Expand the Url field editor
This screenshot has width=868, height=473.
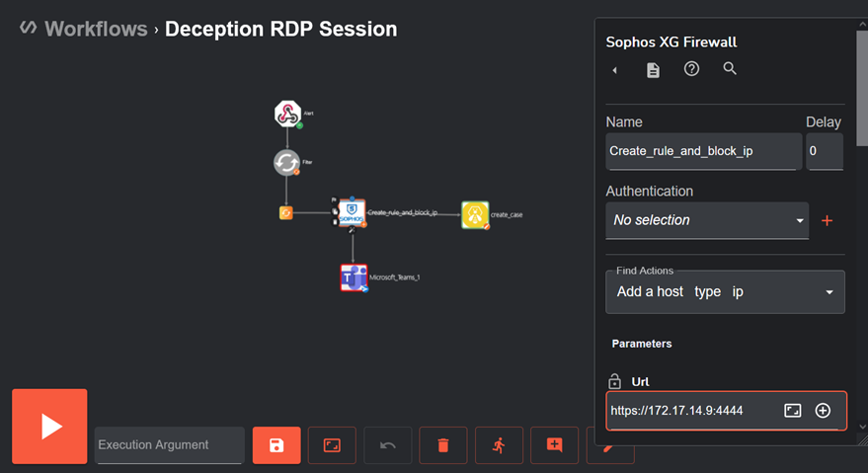(x=793, y=411)
